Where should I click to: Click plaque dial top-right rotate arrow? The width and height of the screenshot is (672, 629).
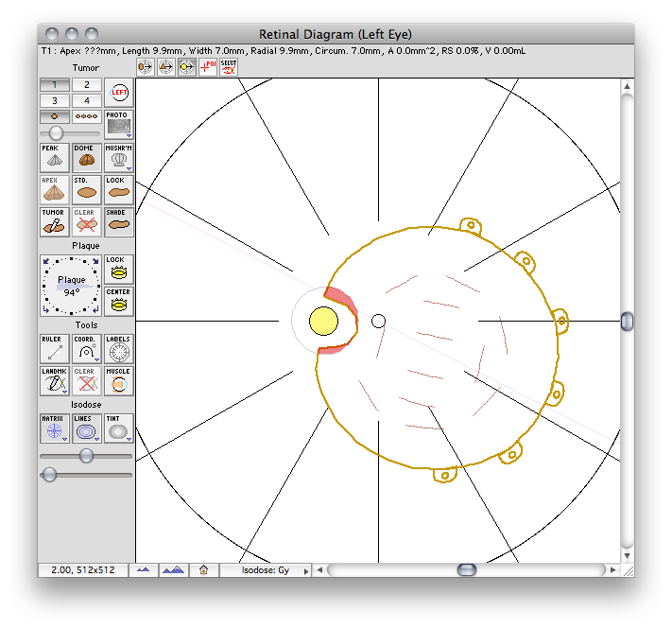(x=95, y=261)
